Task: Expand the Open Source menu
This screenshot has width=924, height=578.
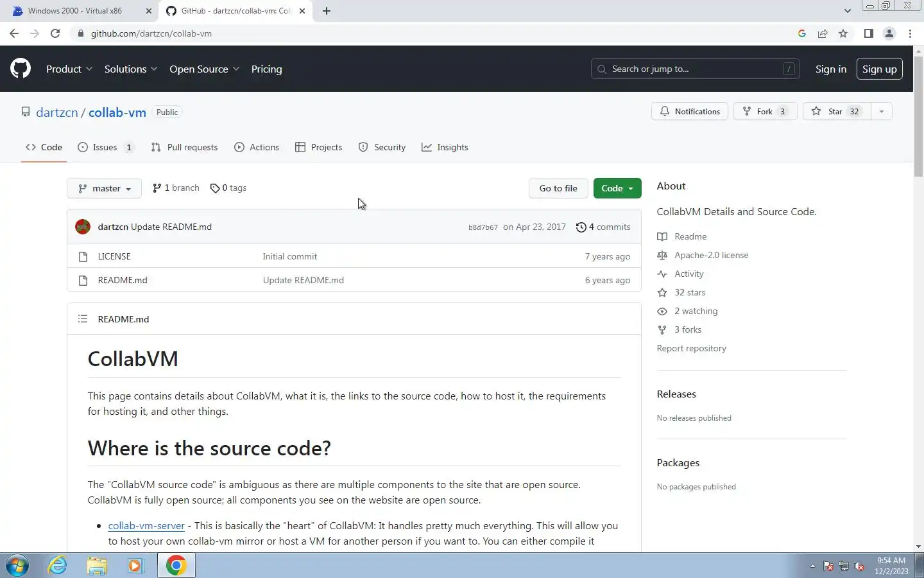Action: [x=205, y=69]
